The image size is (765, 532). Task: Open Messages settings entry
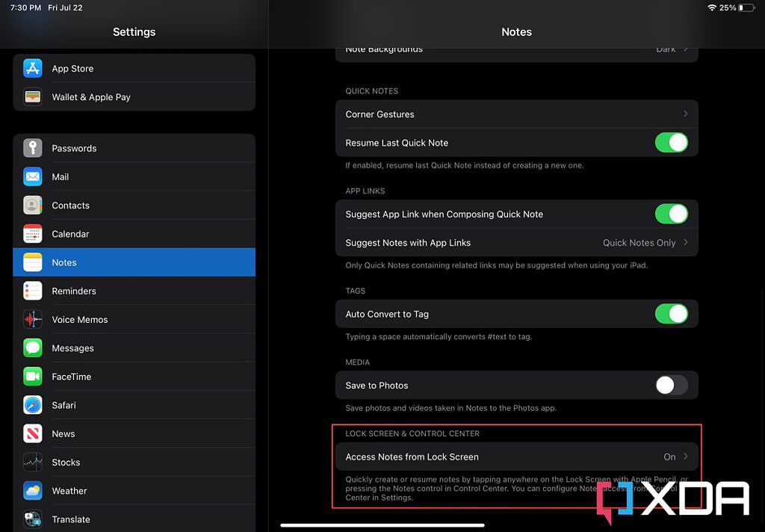134,348
